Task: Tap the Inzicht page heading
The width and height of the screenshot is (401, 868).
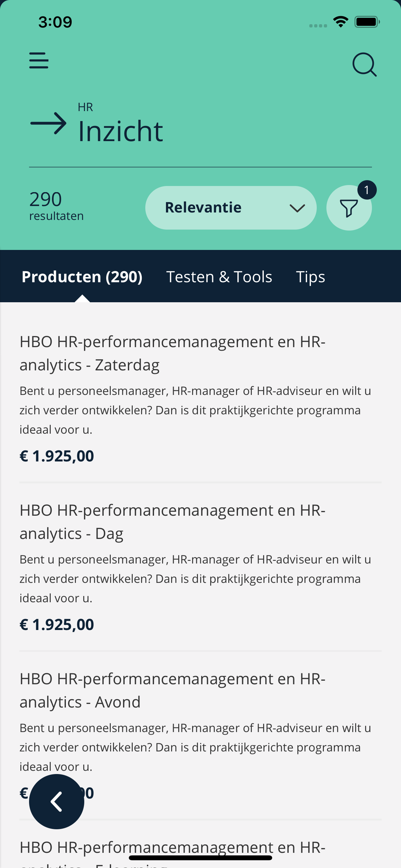Action: point(120,131)
